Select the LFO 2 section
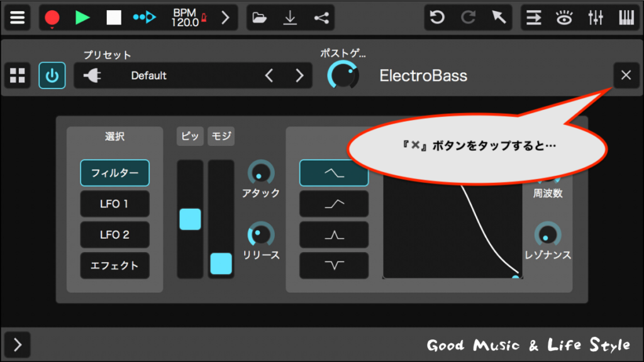 (x=114, y=234)
